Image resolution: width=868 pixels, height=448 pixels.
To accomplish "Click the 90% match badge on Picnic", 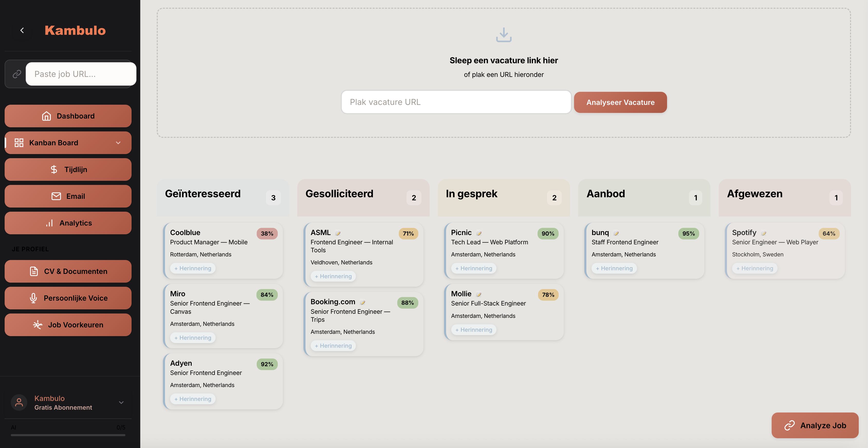I will point(548,234).
